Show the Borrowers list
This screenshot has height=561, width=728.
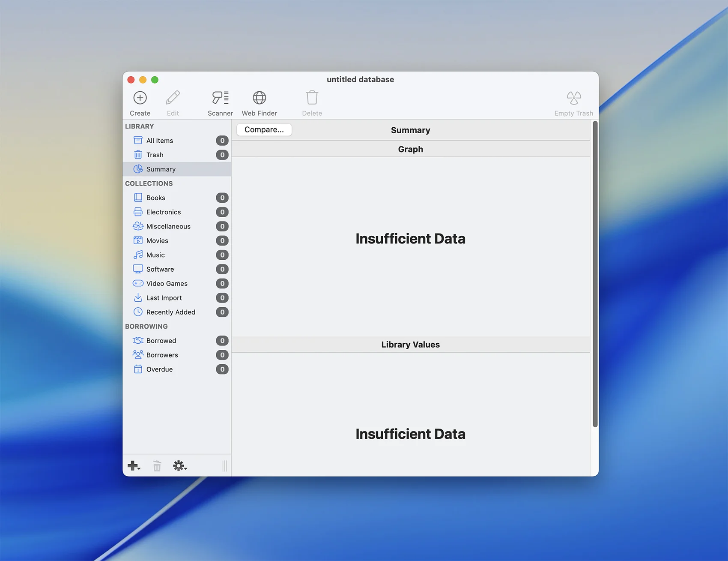coord(162,355)
